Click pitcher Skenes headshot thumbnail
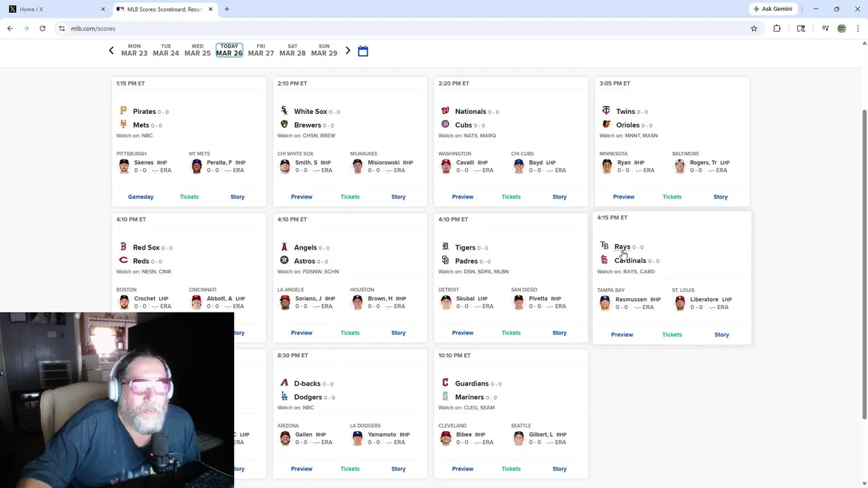Viewport: 868px width, 488px height. [124, 167]
